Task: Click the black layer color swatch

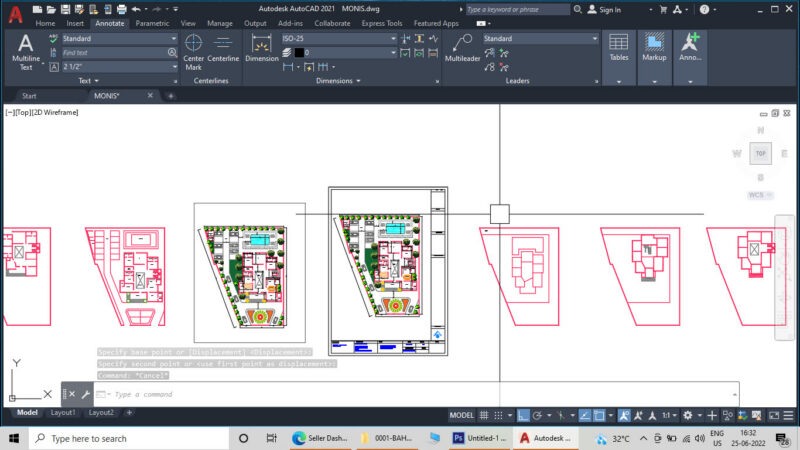Action: (x=299, y=53)
